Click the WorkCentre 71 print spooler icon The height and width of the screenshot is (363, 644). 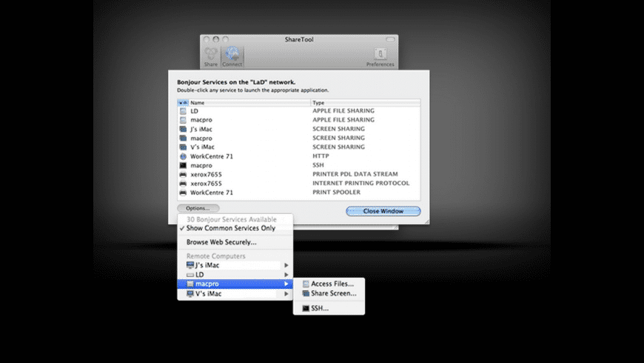pos(183,193)
